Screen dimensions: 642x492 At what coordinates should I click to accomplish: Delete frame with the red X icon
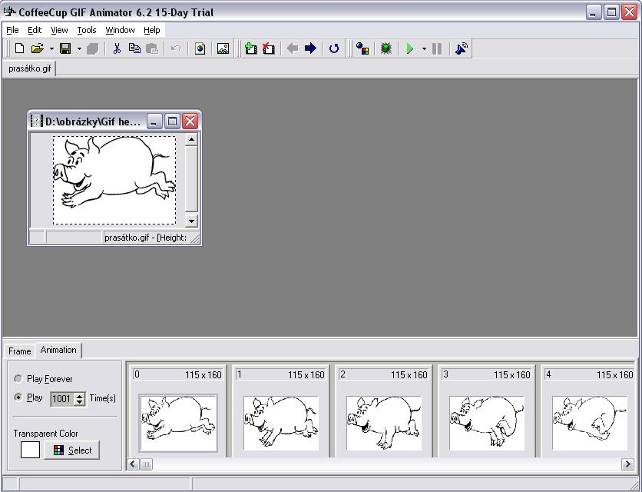point(268,48)
